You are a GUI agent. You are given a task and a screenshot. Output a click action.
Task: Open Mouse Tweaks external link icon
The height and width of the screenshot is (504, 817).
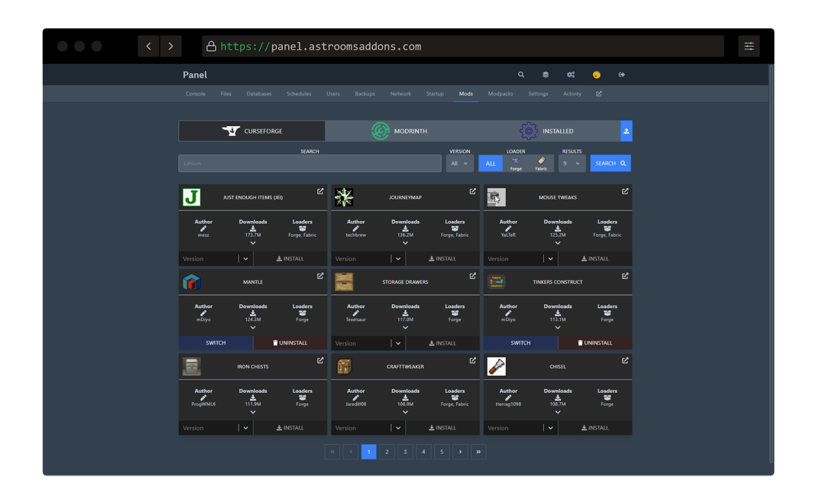pyautogui.click(x=625, y=191)
